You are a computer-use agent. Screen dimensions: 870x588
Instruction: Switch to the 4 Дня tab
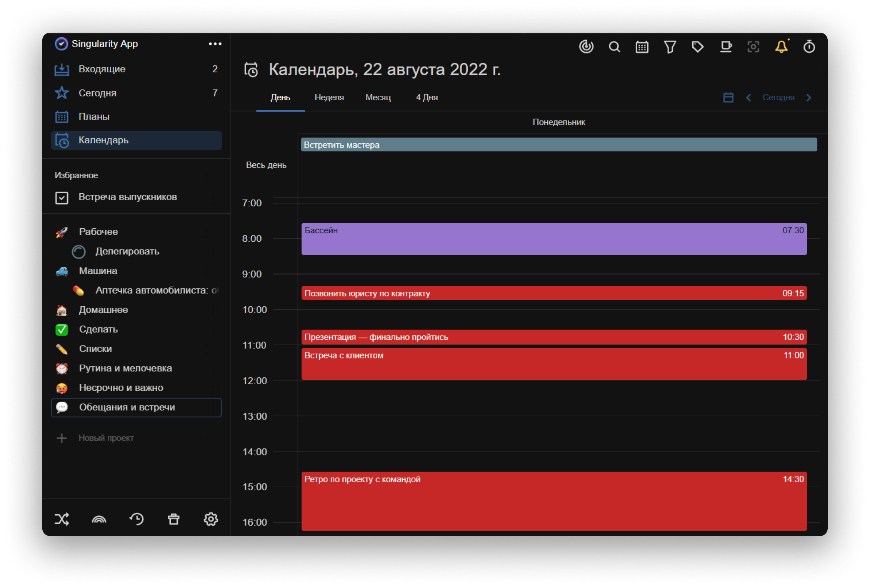point(427,98)
